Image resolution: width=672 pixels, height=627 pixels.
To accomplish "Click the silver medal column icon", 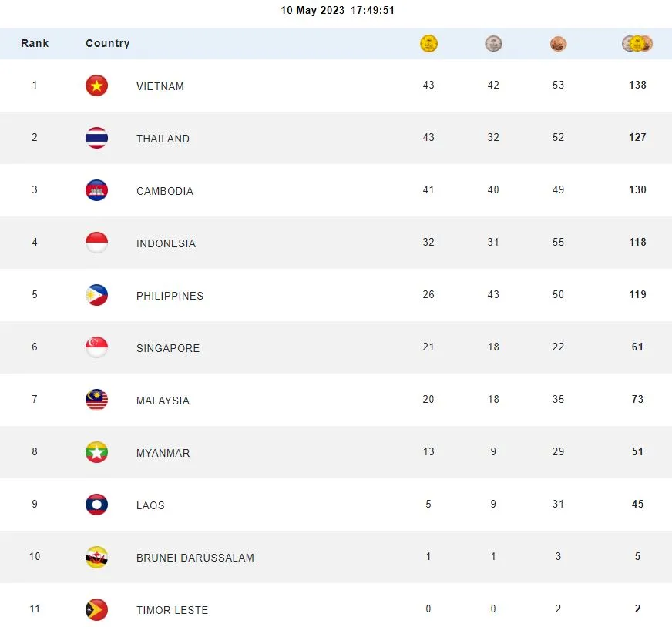I will point(493,44).
